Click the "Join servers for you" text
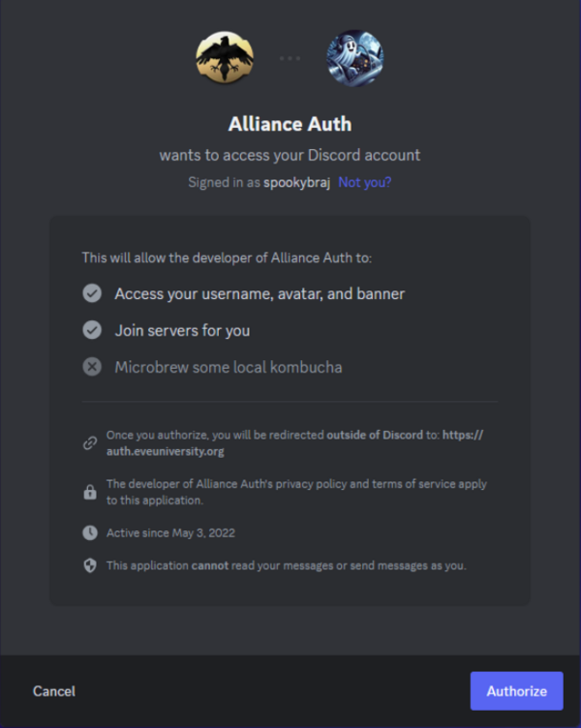This screenshot has width=581, height=728. point(182,330)
